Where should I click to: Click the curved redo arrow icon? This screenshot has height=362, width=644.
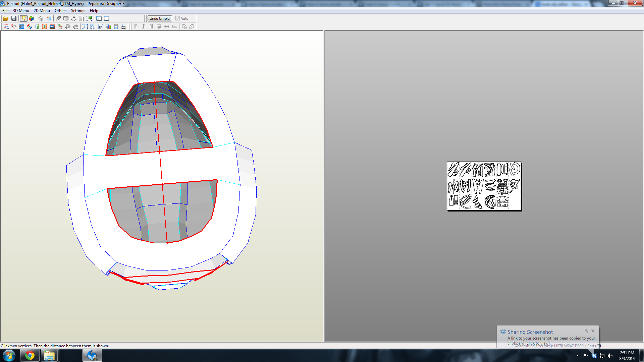pyautogui.click(x=75, y=27)
